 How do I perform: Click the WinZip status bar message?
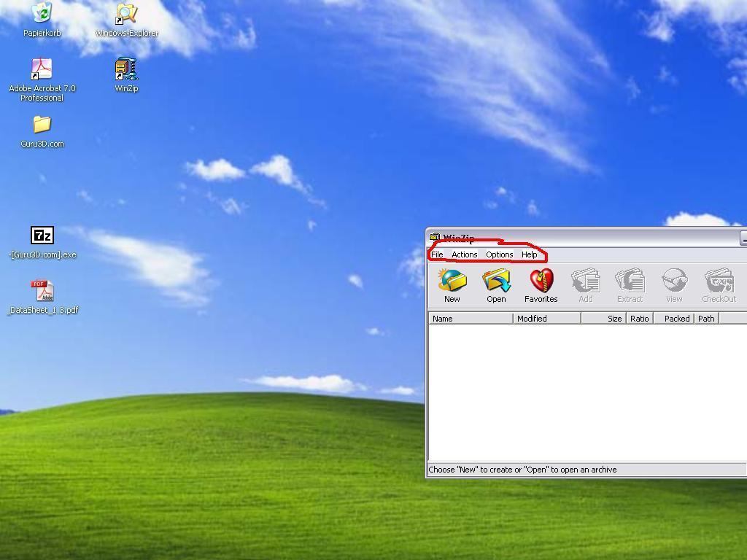pyautogui.click(x=522, y=470)
